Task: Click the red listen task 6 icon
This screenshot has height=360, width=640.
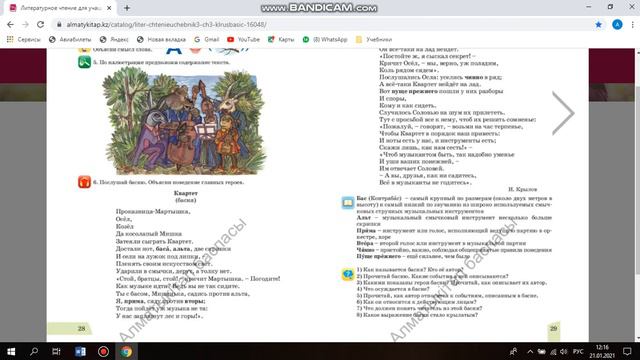Action: (84, 182)
